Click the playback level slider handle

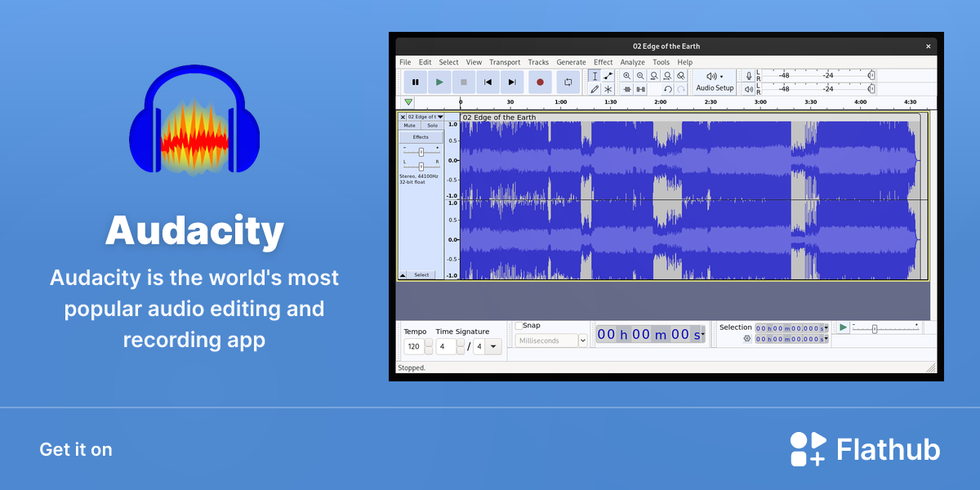coord(871,88)
